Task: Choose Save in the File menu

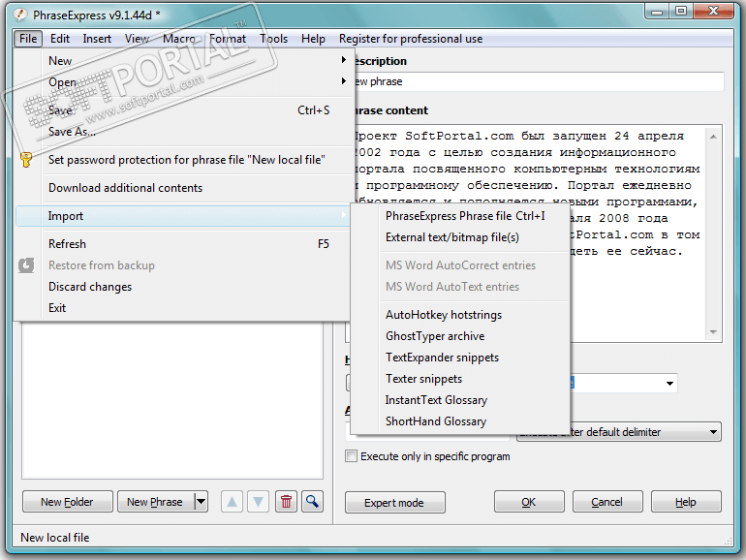Action: [x=185, y=110]
